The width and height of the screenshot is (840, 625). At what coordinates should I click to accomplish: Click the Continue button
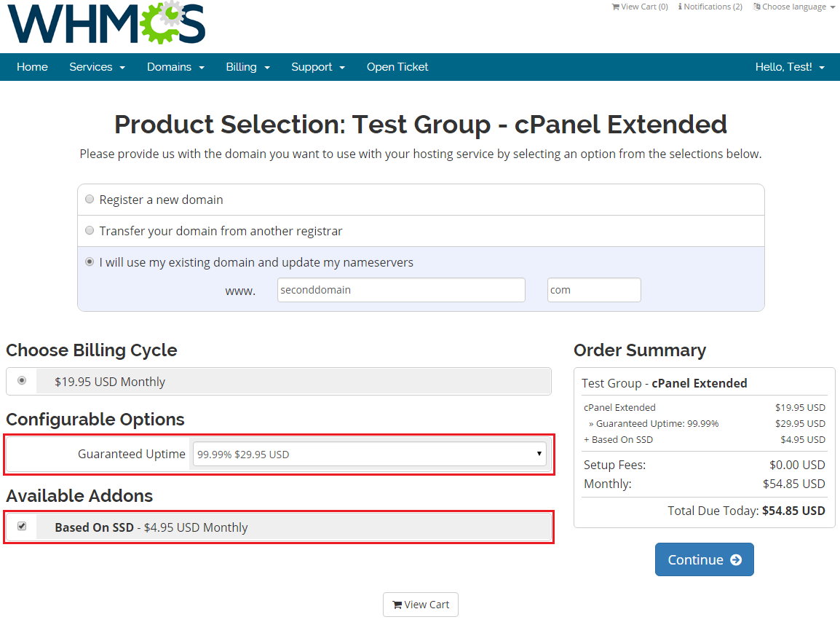click(x=705, y=559)
